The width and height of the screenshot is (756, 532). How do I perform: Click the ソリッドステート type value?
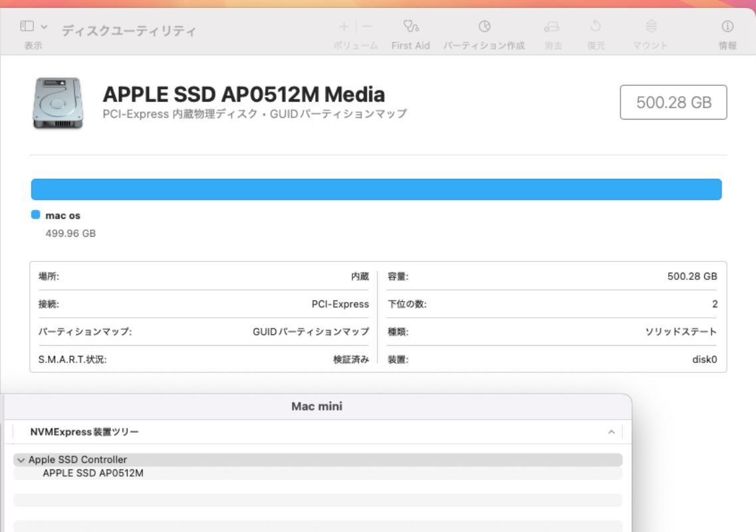click(x=681, y=332)
